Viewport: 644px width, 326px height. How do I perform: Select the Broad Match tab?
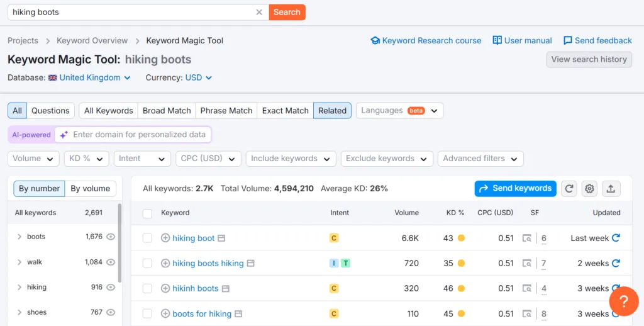167,111
